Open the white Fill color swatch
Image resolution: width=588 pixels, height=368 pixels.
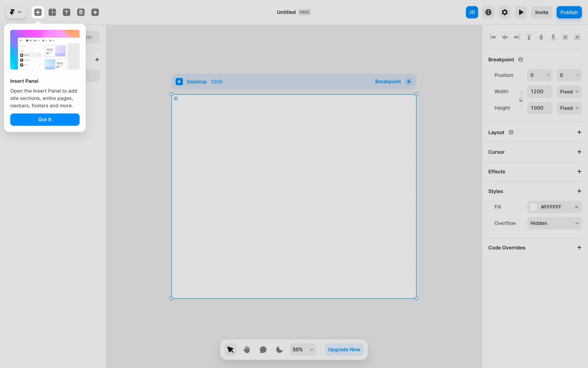(x=533, y=207)
